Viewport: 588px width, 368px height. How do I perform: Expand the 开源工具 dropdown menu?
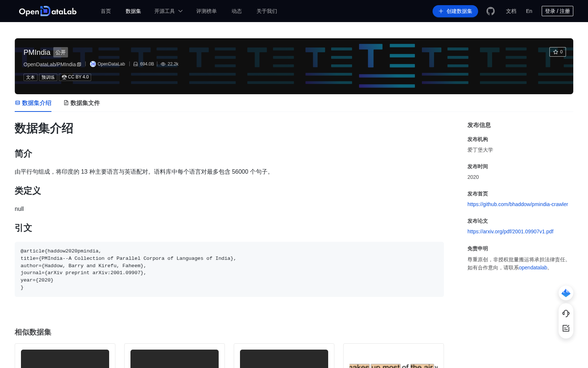pyautogui.click(x=168, y=11)
